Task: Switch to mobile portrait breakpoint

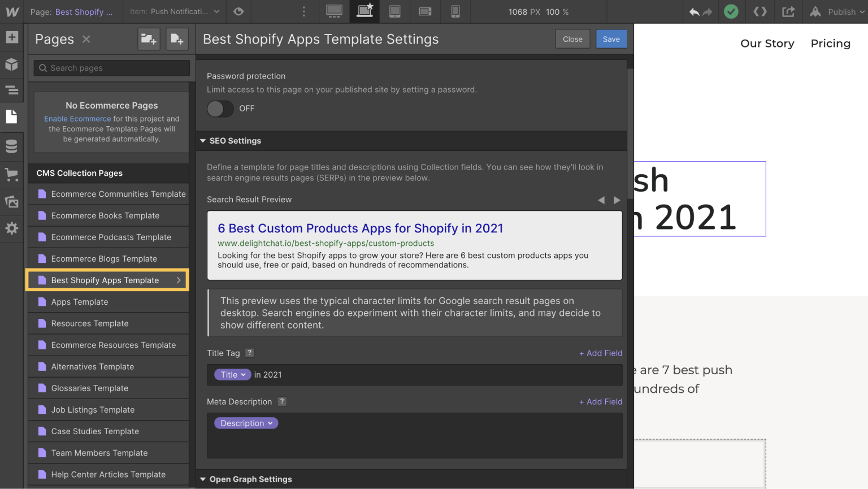Action: (x=455, y=11)
